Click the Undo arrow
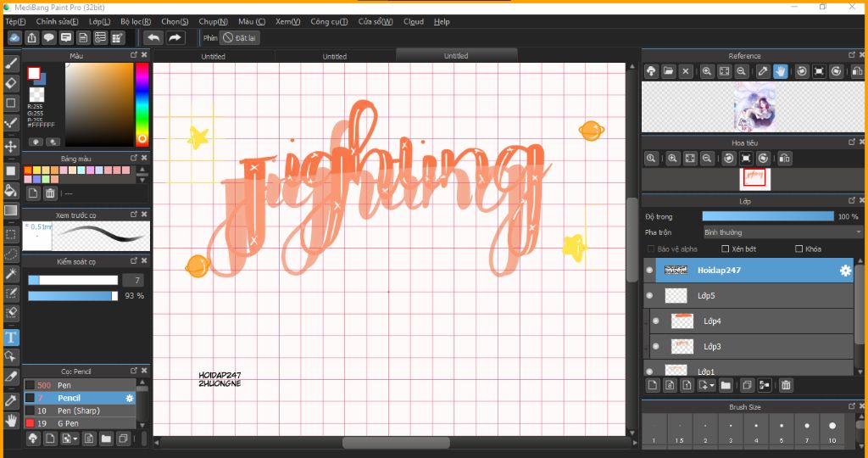 [x=153, y=37]
